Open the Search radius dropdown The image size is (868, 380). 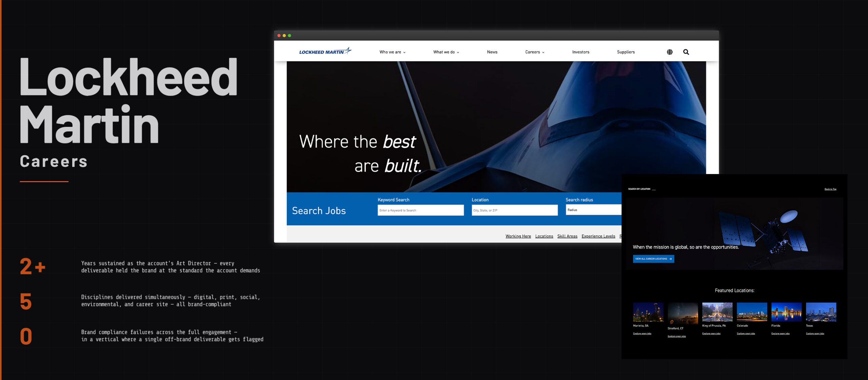[593, 210]
